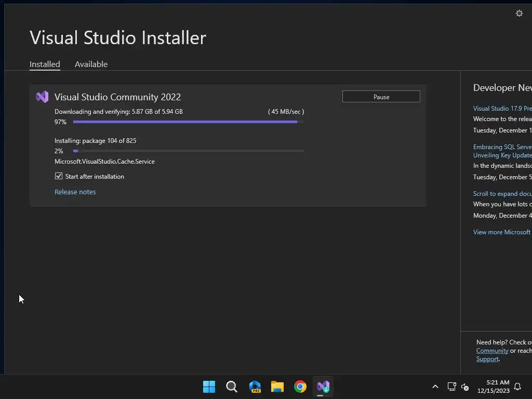Viewport: 532px width, 399px height.
Task: Click 'Installing: package 104 of 825' text
Action: coord(96,141)
